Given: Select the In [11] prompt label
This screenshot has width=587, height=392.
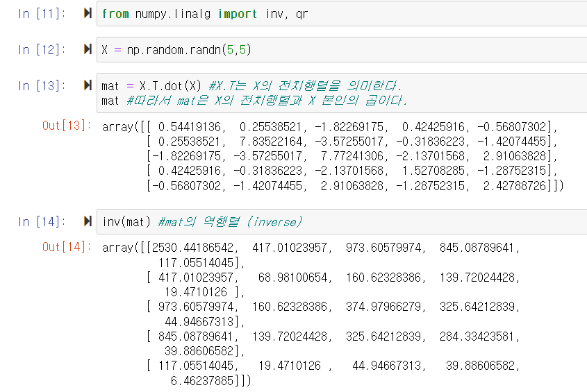Looking at the screenshot, I should click(42, 14).
